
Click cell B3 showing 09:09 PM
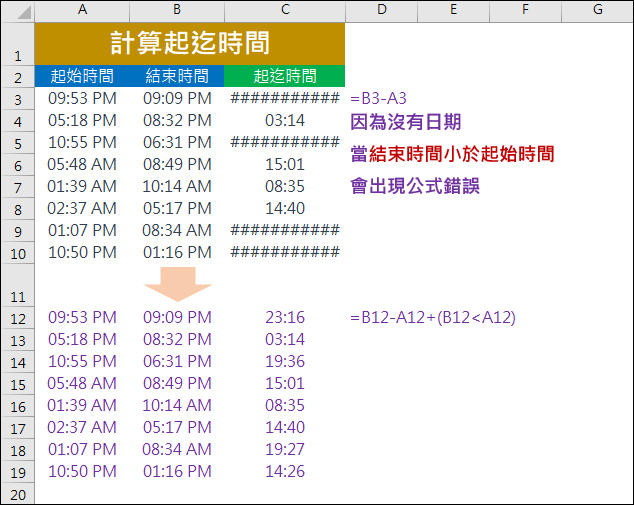177,98
